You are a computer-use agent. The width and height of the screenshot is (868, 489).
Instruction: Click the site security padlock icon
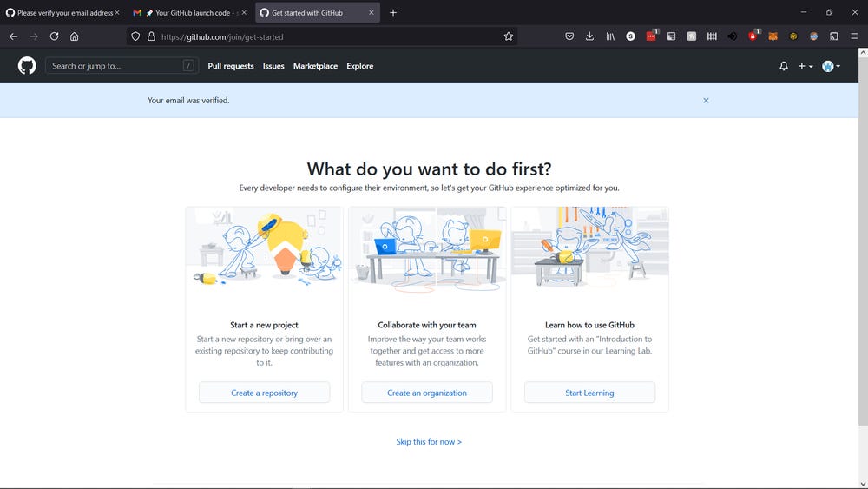pyautogui.click(x=151, y=36)
